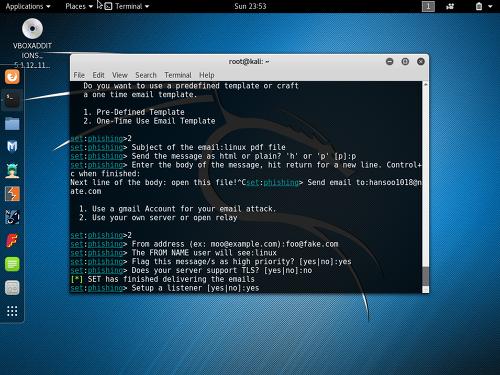500x375 pixels.
Task: Launch Metasploit from the dock
Action: (12, 147)
